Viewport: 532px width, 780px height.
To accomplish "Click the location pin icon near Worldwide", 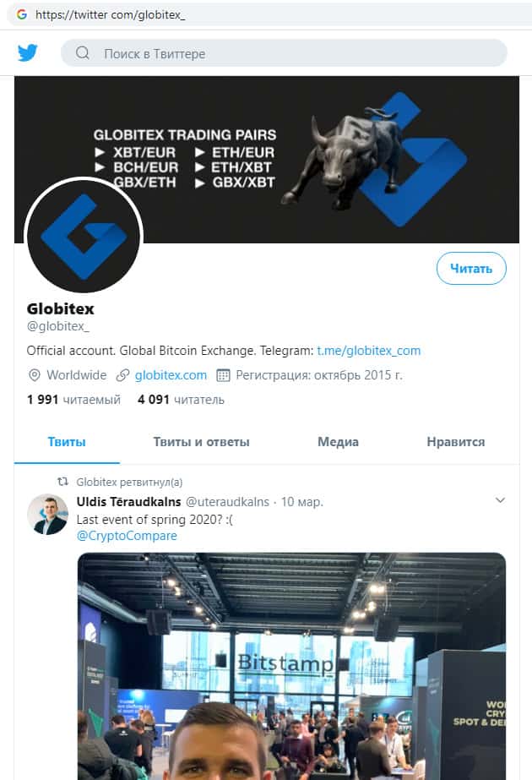I will coord(35,375).
